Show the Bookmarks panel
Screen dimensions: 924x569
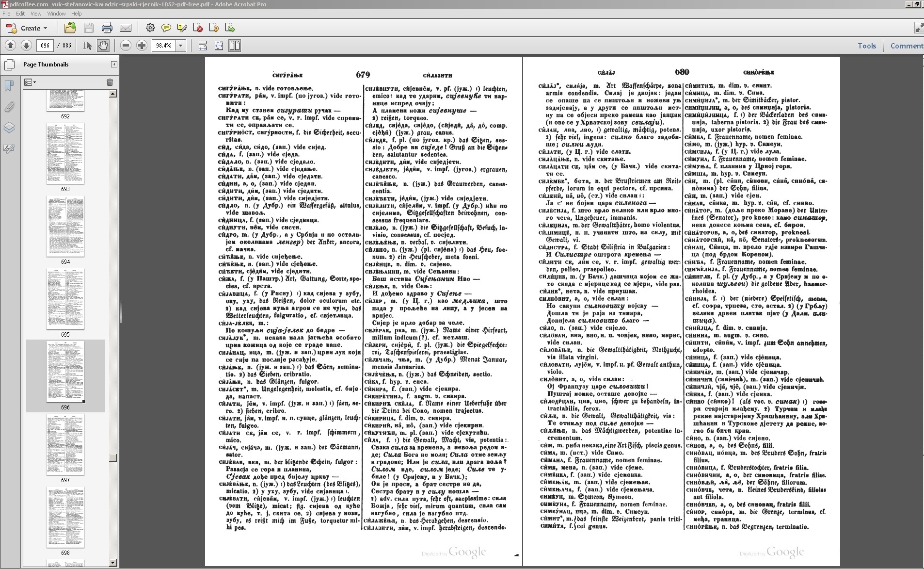pos(9,86)
